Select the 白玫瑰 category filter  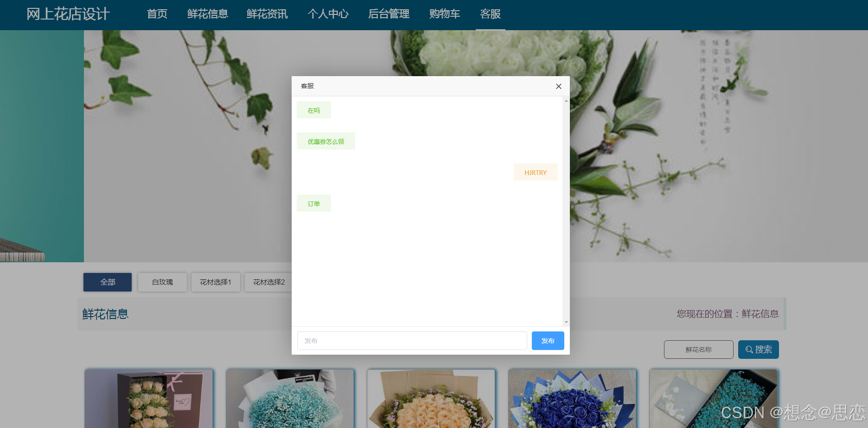point(162,282)
